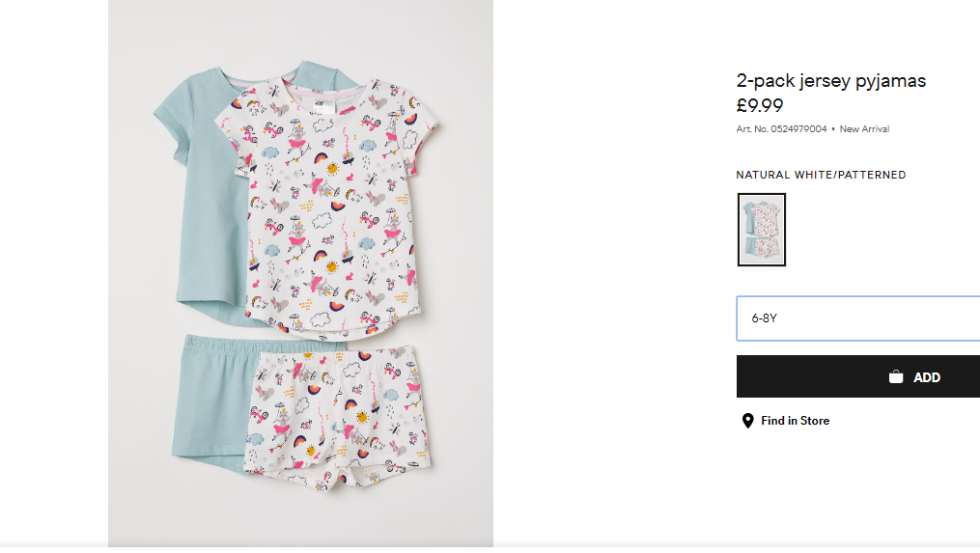Click the H&M neck label on patterned shirt
980x553 pixels.
coord(319,107)
